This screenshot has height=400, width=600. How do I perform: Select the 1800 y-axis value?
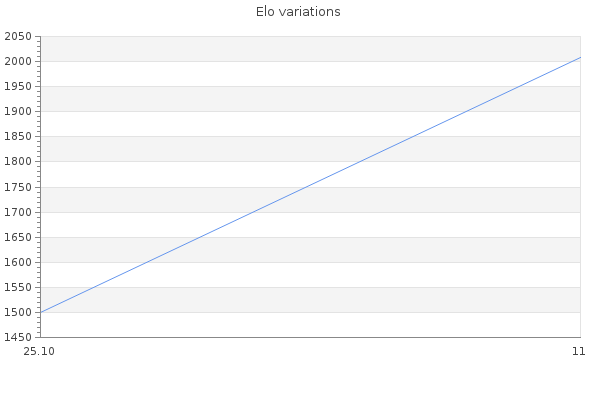(x=19, y=161)
